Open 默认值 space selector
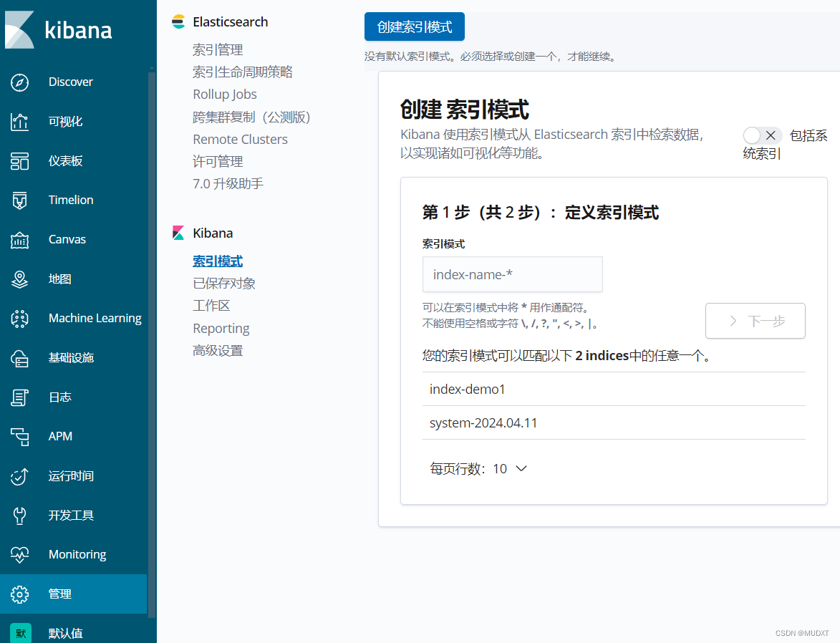Screen dimensions: 840x643 (65, 634)
